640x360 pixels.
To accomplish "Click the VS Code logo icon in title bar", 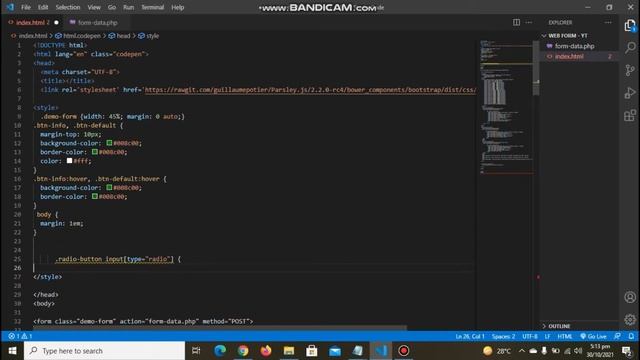I will (10, 7).
